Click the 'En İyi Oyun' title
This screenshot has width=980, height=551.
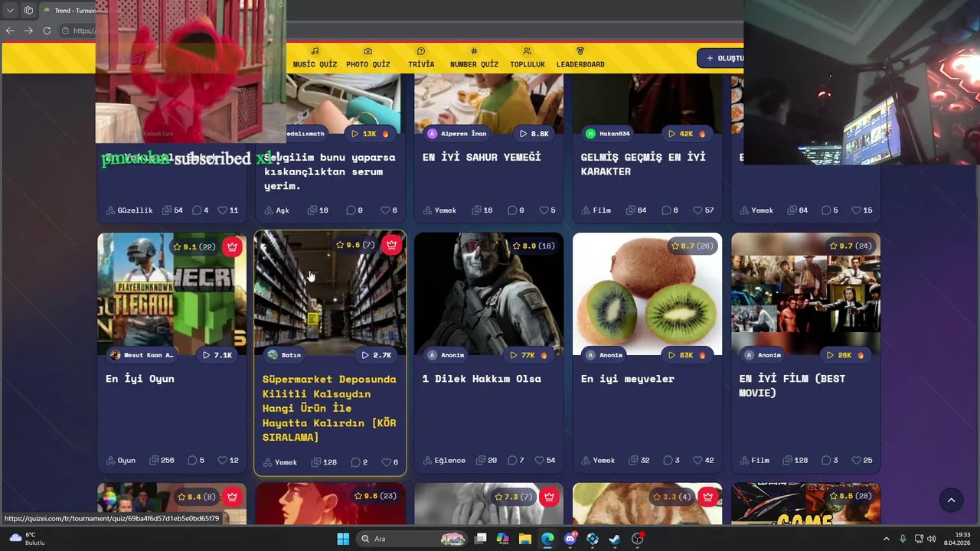(140, 379)
